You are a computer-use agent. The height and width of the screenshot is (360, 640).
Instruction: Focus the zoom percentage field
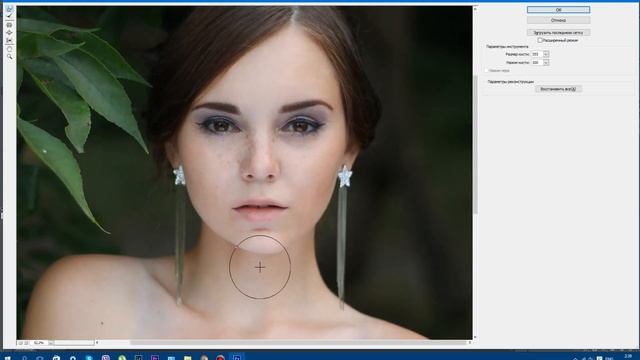point(39,343)
